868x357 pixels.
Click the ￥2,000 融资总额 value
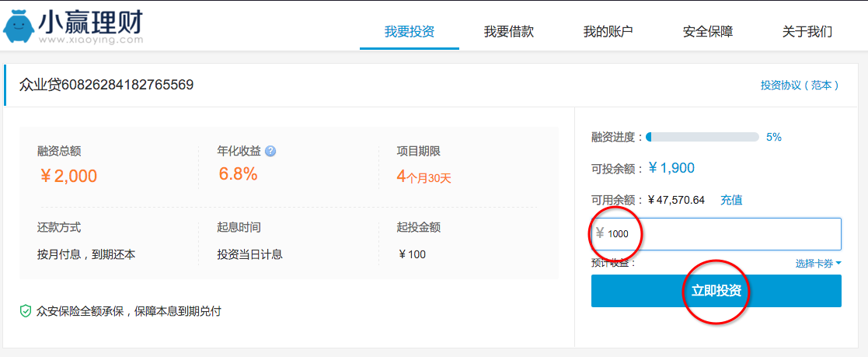coord(68,177)
